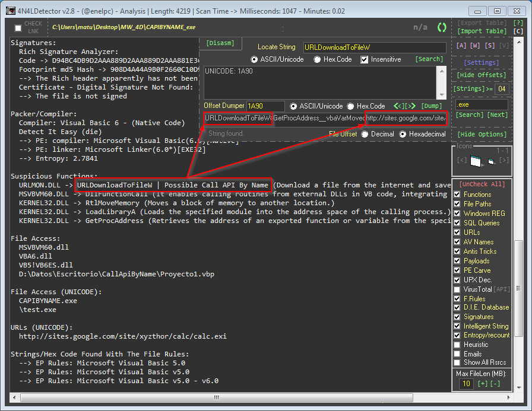
Task: Enable the VirusTotal checkbox
Action: (457, 289)
